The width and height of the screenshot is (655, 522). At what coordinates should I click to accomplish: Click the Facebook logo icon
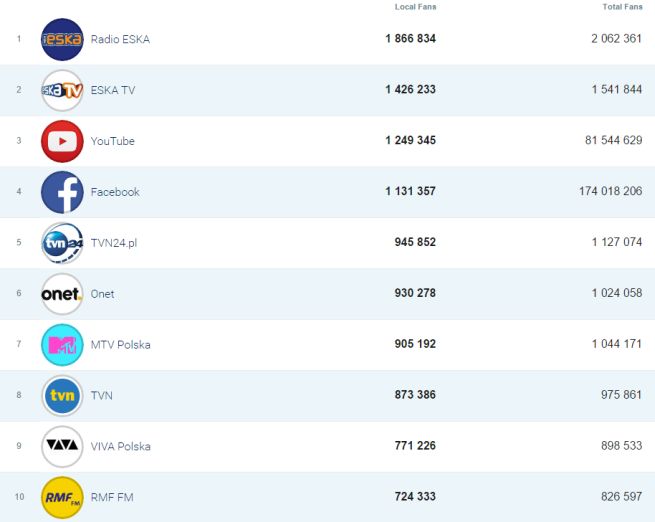click(x=62, y=192)
